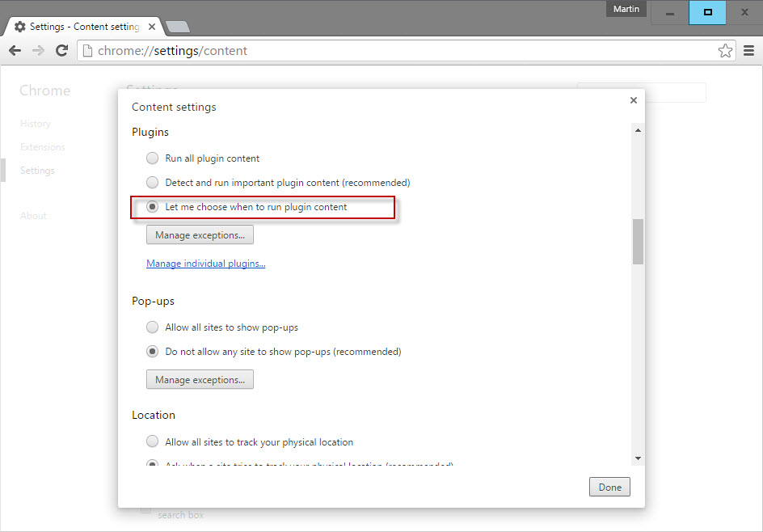
Task: Open History in the Chrome sidebar
Action: tap(35, 124)
